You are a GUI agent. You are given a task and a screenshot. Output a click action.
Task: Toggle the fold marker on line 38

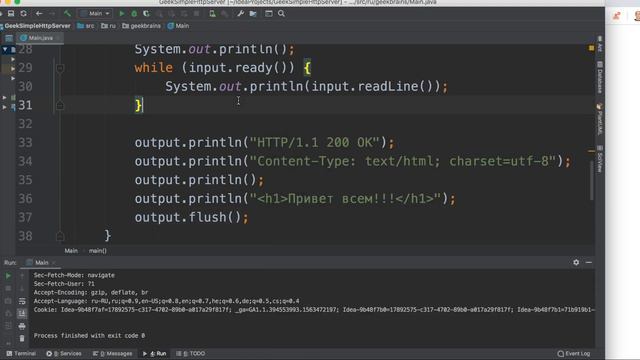point(60,236)
